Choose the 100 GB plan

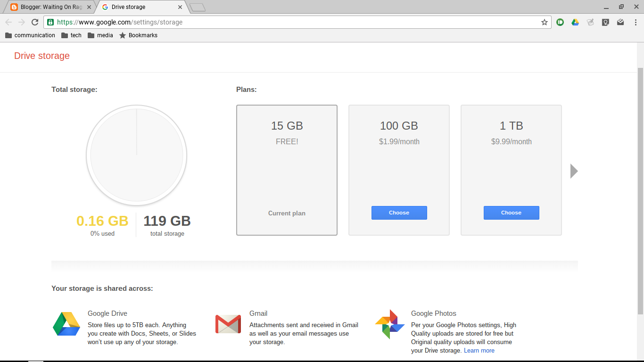399,213
